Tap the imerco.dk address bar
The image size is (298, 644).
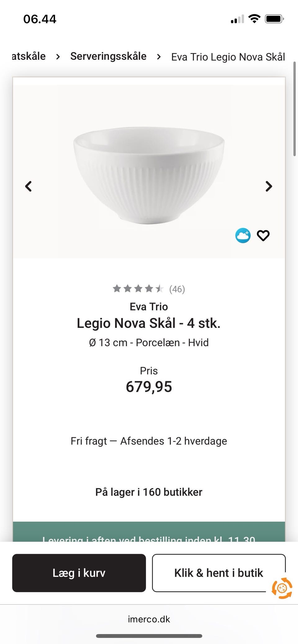pos(149,619)
